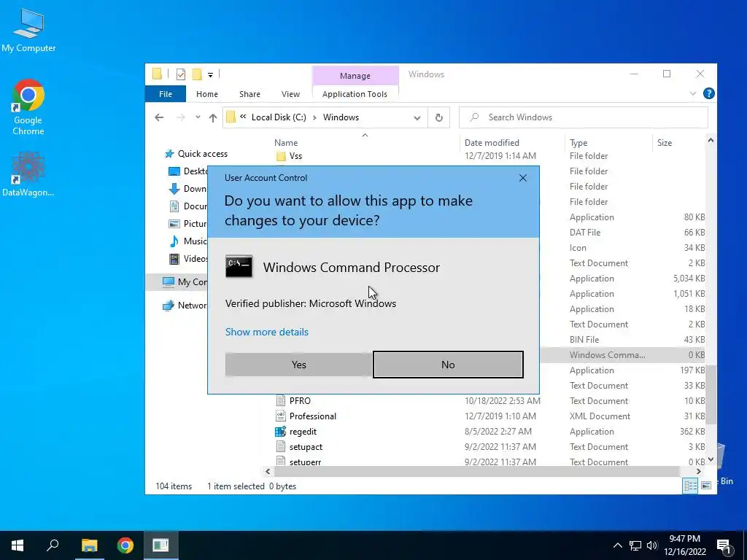The height and width of the screenshot is (560, 747).
Task: Open Explorer help question icon
Action: [708, 93]
